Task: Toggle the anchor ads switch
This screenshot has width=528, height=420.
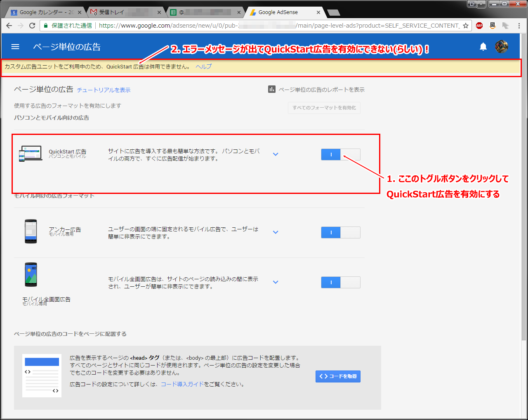Action: point(341,232)
